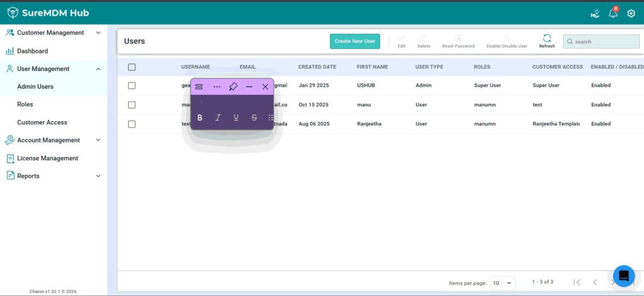The width and height of the screenshot is (644, 296).
Task: Click the users search field
Action: (x=601, y=41)
